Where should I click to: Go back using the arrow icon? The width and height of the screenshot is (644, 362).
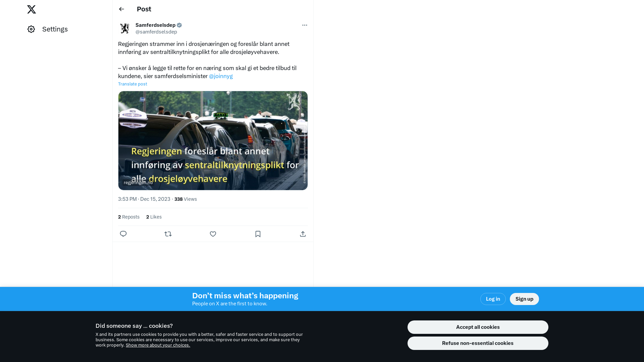[121, 9]
